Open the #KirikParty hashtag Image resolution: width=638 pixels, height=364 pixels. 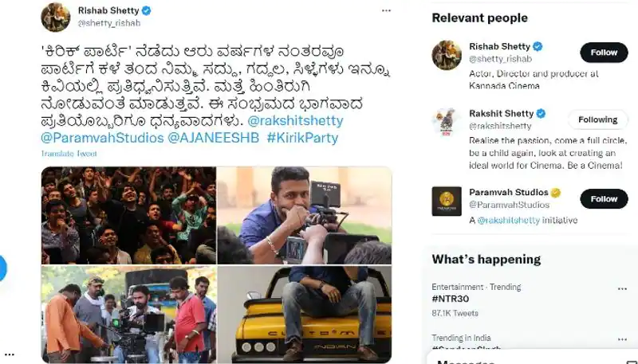tap(302, 138)
